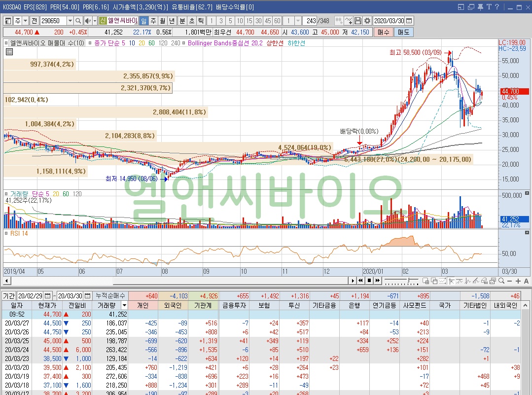The image size is (532, 395).
Task: Click the replay speed slider handle
Action: [x=409, y=281]
